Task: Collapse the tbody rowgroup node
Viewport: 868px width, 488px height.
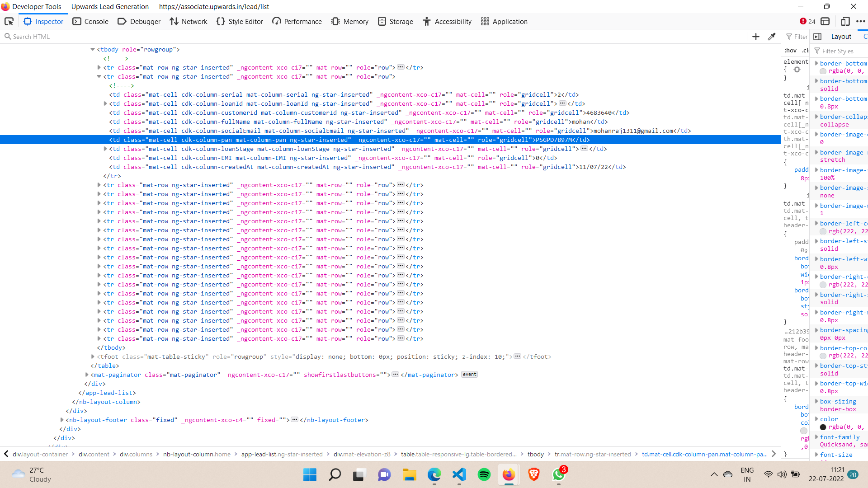Action: [93, 49]
